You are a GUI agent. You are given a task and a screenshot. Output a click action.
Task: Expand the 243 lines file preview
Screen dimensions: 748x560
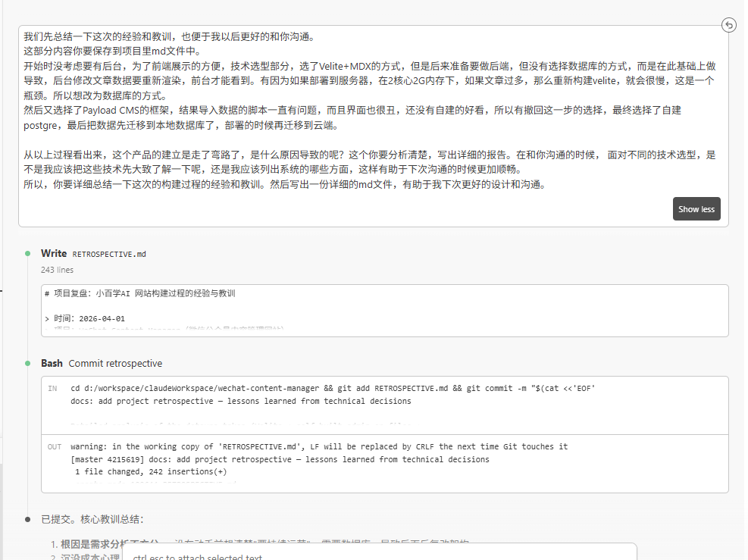(x=58, y=269)
